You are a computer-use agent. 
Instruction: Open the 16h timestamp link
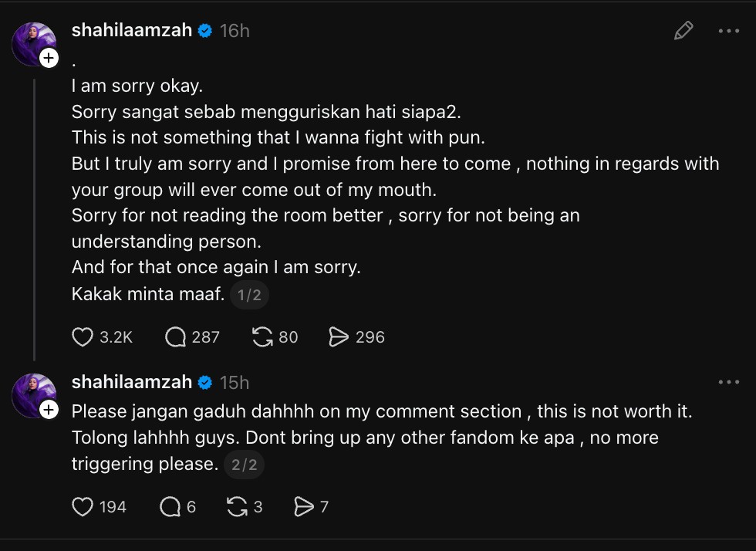click(x=235, y=31)
